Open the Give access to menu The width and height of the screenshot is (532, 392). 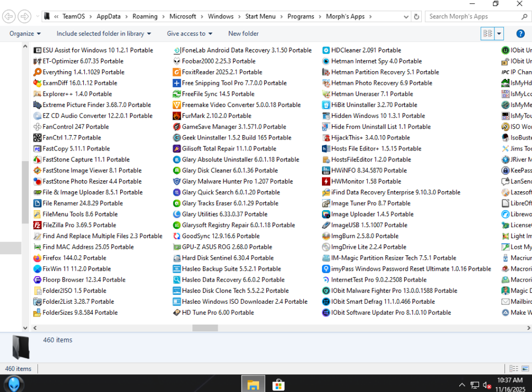click(x=189, y=34)
